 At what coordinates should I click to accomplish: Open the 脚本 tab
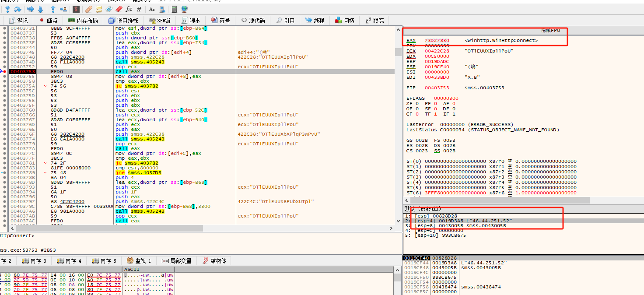pos(190,21)
